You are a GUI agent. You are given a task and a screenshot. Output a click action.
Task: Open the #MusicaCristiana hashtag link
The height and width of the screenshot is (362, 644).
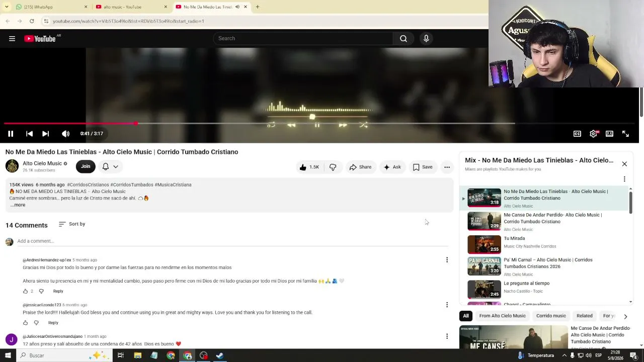173,185
